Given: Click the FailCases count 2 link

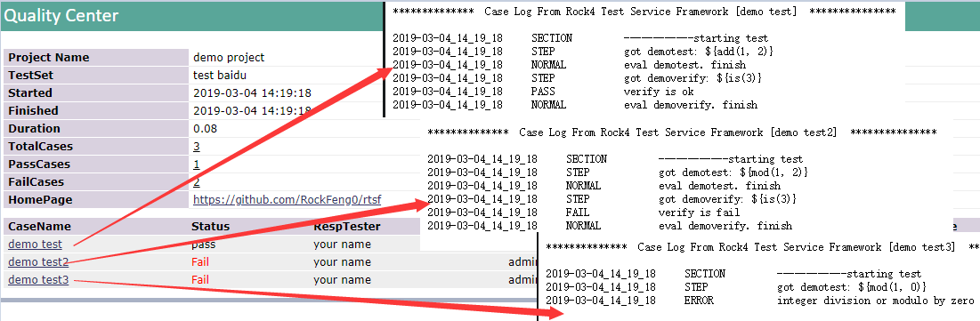Looking at the screenshot, I should coord(197,182).
